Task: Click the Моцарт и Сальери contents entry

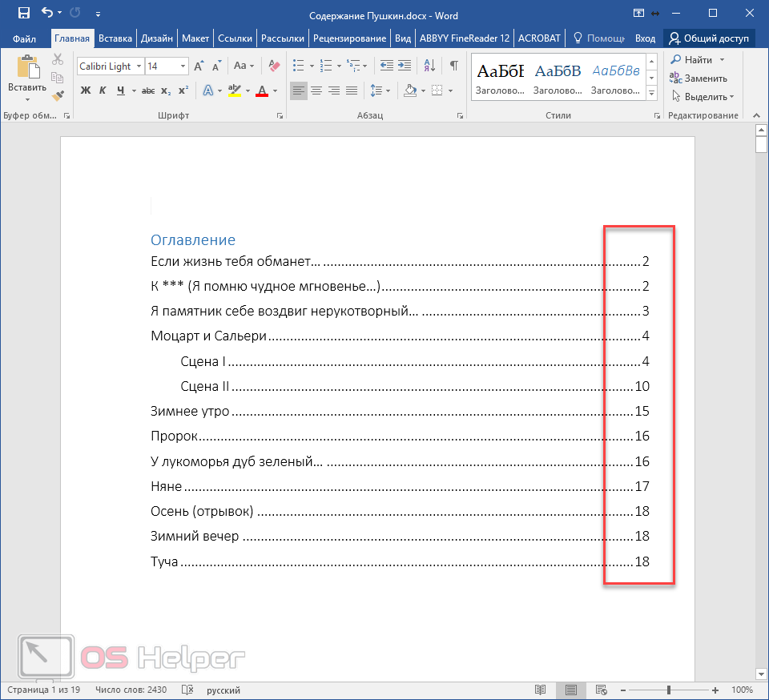Action: coord(208,336)
